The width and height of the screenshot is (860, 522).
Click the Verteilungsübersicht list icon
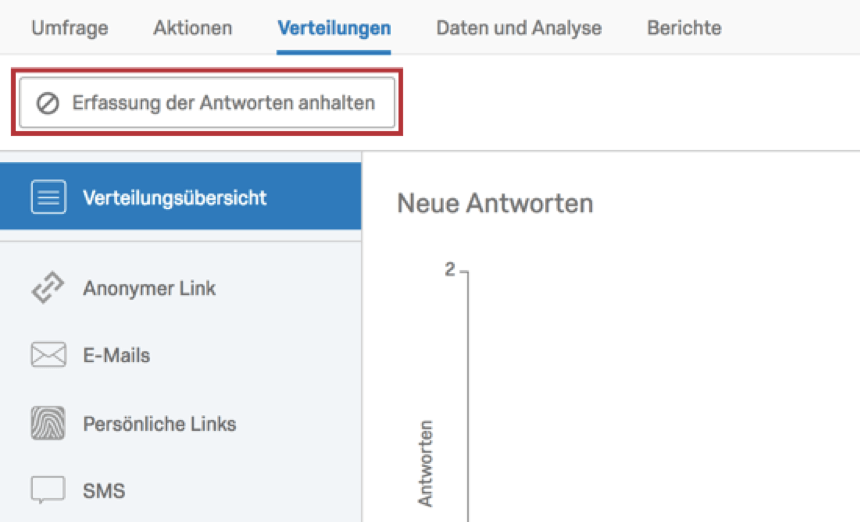coord(48,196)
